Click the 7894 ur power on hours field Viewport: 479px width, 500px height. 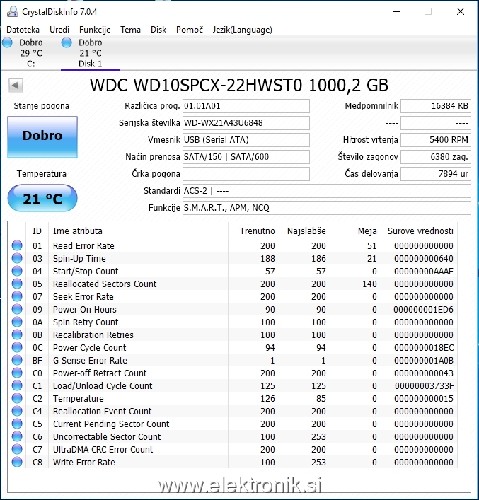435,174
